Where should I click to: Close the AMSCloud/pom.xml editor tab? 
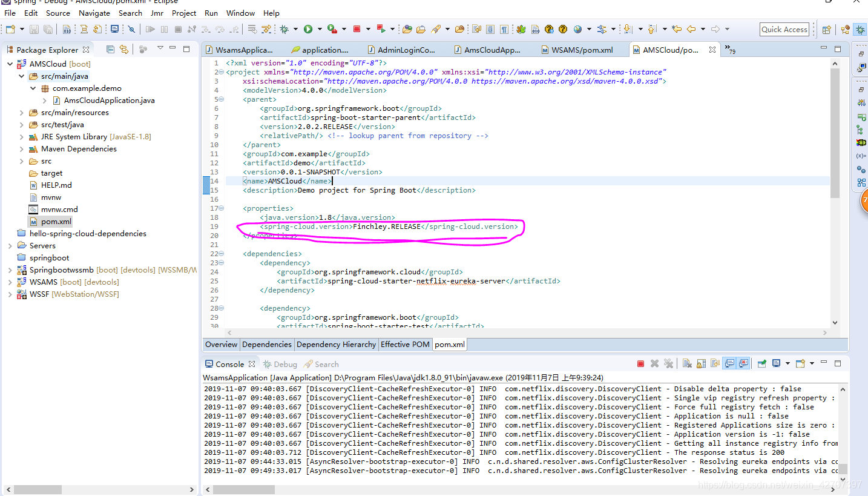(712, 50)
